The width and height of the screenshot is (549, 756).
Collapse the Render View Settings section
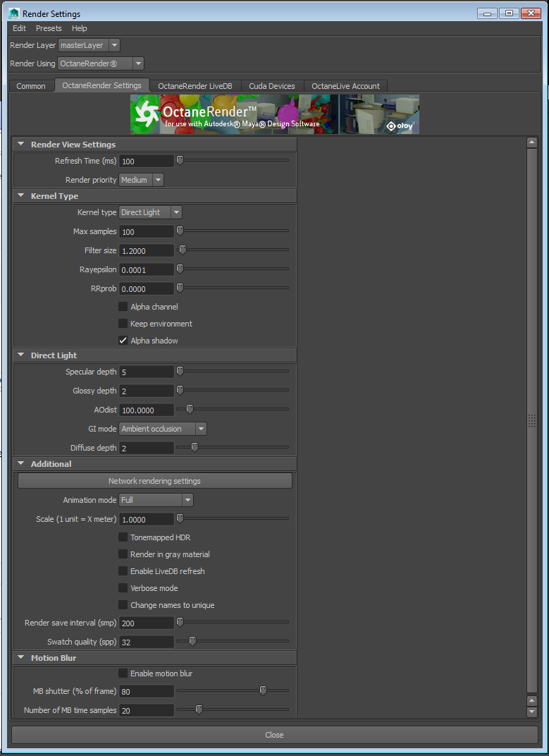(x=20, y=144)
